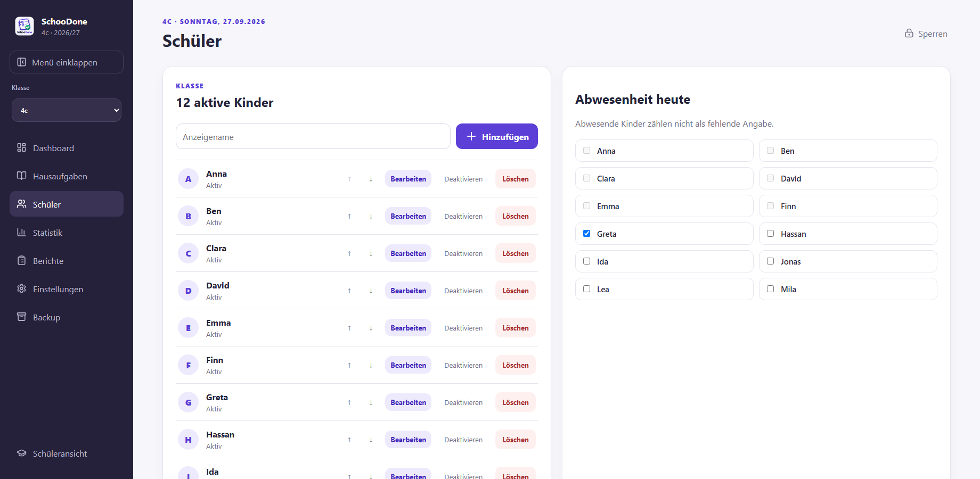
Task: Deactivate Clara with Deaktivieren
Action: pyautogui.click(x=463, y=253)
